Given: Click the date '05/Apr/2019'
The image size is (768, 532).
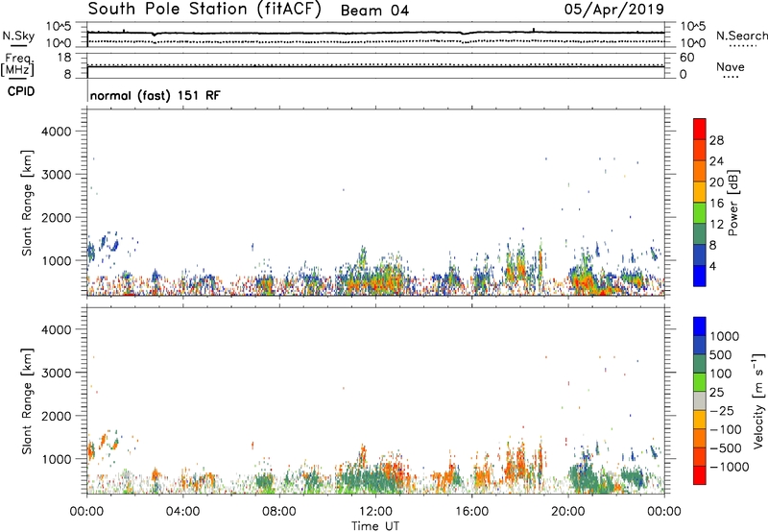Looking at the screenshot, I should [614, 10].
